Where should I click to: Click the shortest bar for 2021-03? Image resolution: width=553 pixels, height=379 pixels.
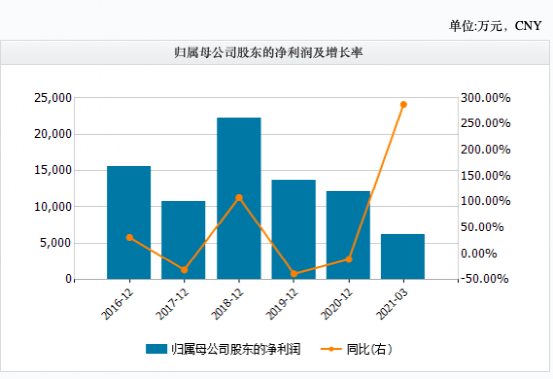(x=403, y=257)
